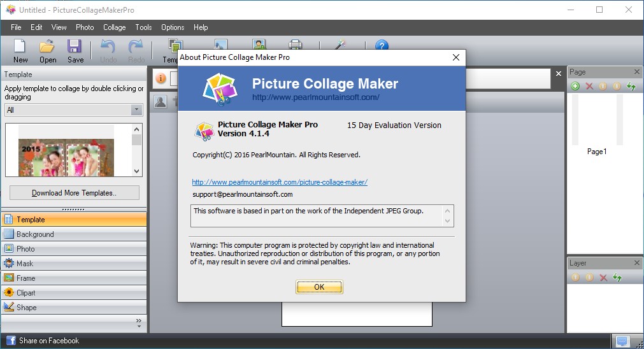The width and height of the screenshot is (644, 349).
Task: Select the Background sidebar section
Action: 74,234
